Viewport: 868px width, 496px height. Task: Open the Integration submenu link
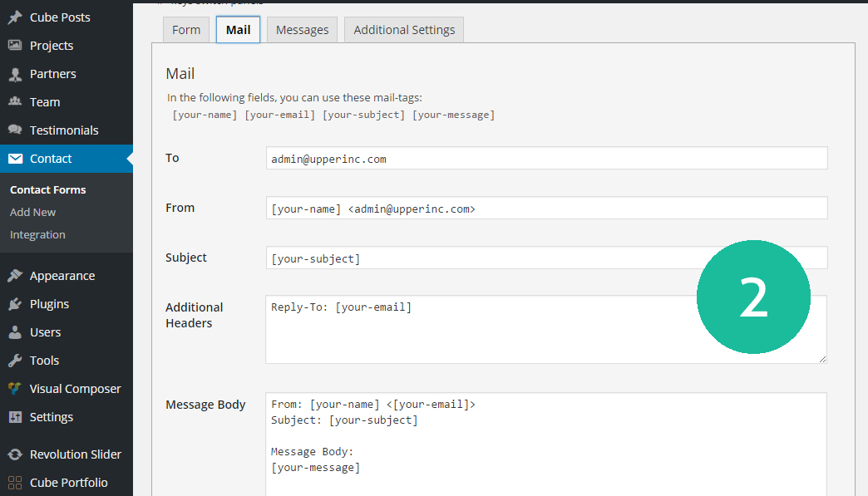tap(37, 235)
